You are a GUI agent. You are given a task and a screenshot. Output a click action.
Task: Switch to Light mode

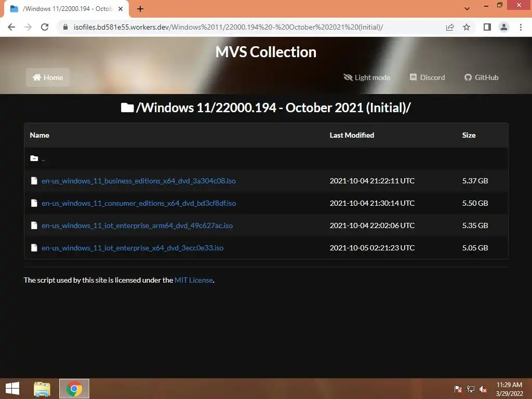(367, 77)
